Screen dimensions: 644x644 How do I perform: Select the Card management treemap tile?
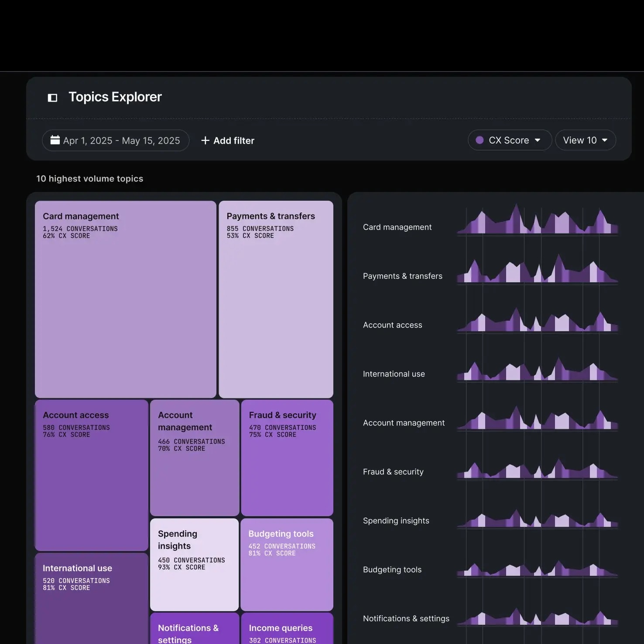125,299
